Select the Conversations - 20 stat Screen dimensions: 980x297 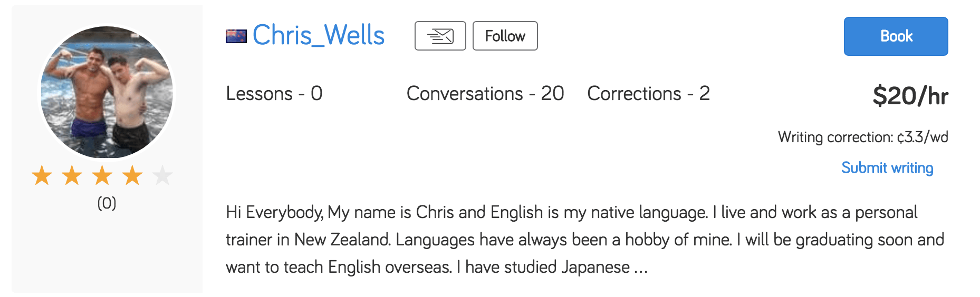click(x=485, y=94)
